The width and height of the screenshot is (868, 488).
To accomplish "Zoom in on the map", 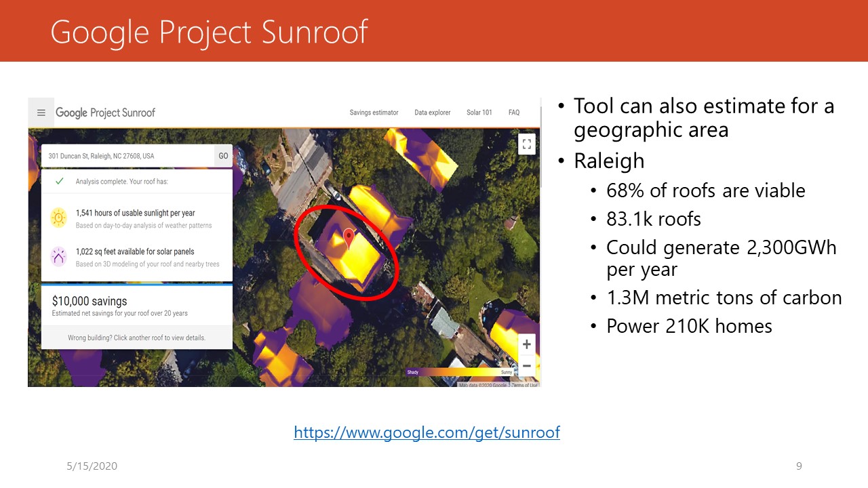I will coord(527,344).
